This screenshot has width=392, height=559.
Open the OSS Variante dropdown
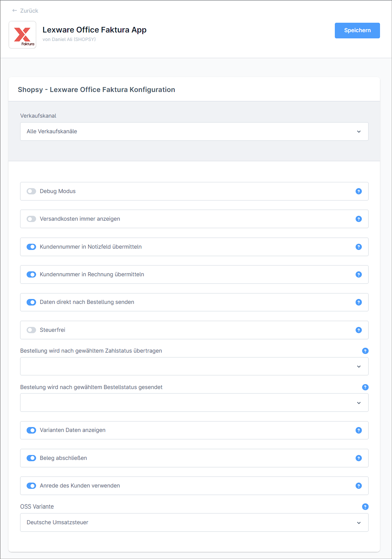coord(194,522)
